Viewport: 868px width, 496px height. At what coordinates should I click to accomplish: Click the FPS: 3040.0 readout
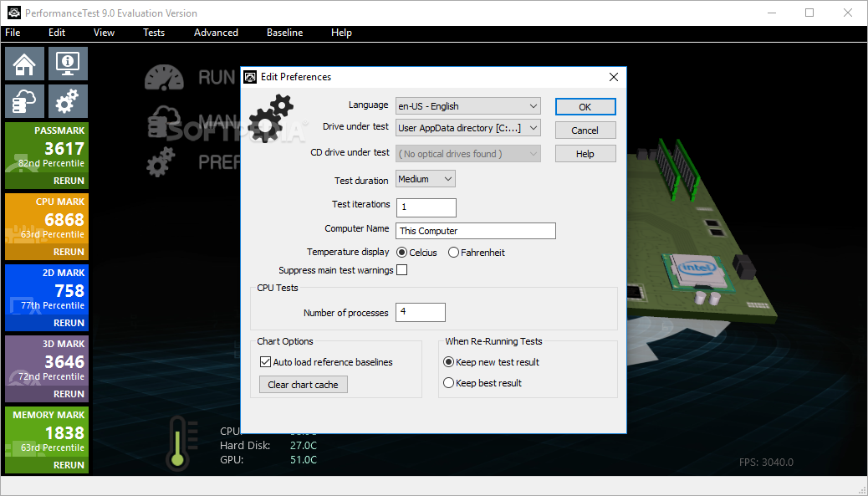(x=766, y=463)
